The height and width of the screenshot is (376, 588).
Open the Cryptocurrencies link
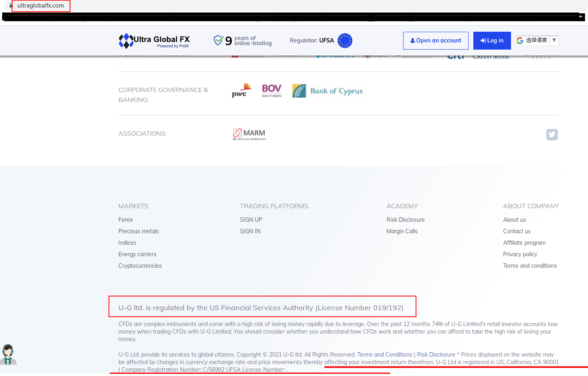[x=140, y=266]
